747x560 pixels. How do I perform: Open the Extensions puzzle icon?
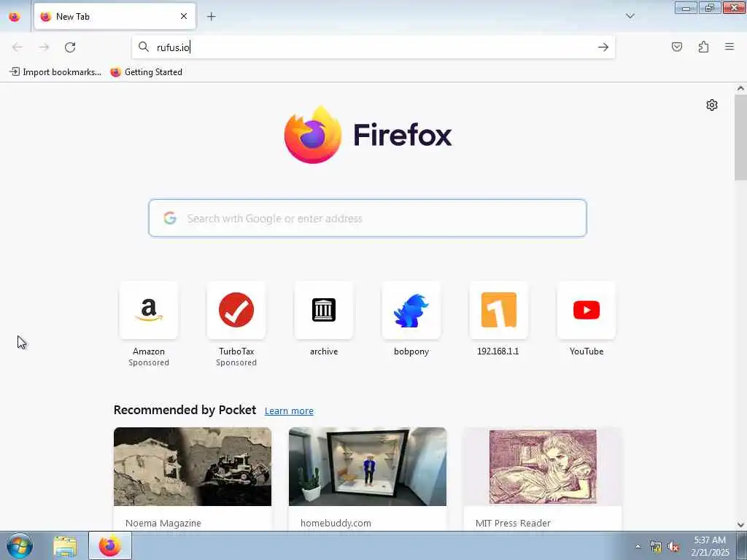pyautogui.click(x=703, y=47)
